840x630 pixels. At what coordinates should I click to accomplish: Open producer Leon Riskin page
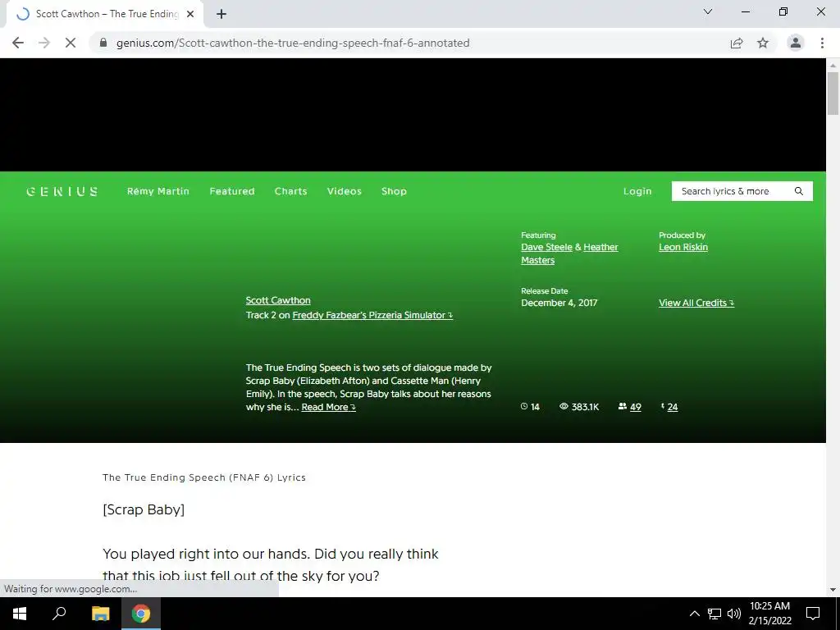tap(683, 247)
